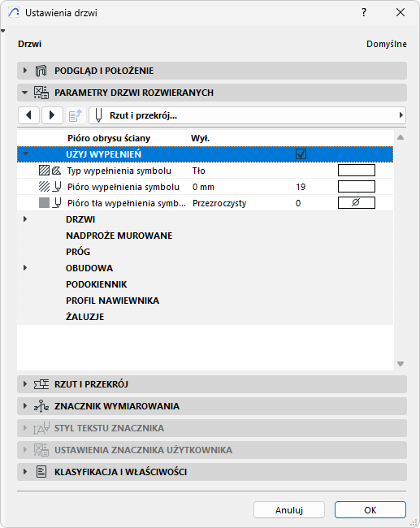Viewport: 420px width, 528px height.
Task: Expand the PODGLĄD I POŁOŻENIE panel
Action: [25, 71]
